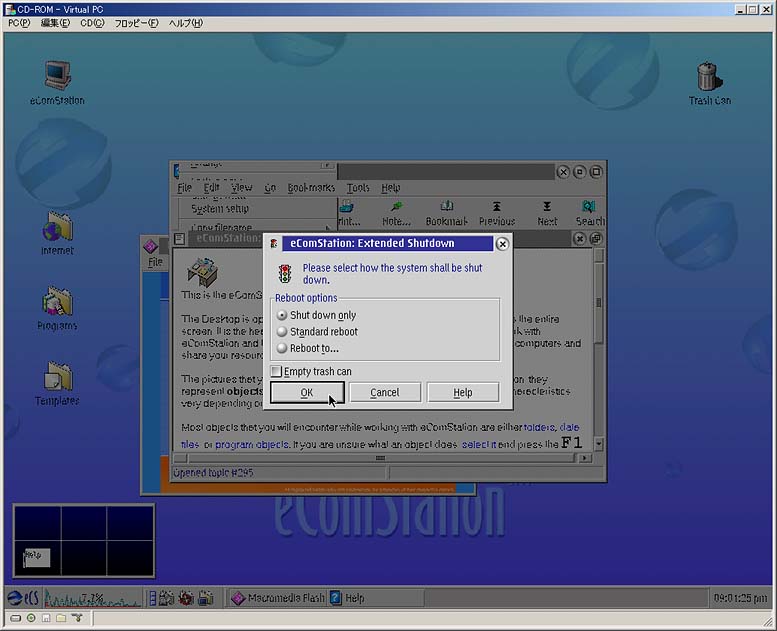Click the tray drawer icon next to CPU graph
Viewport: 777px width, 631px height.
(x=153, y=599)
